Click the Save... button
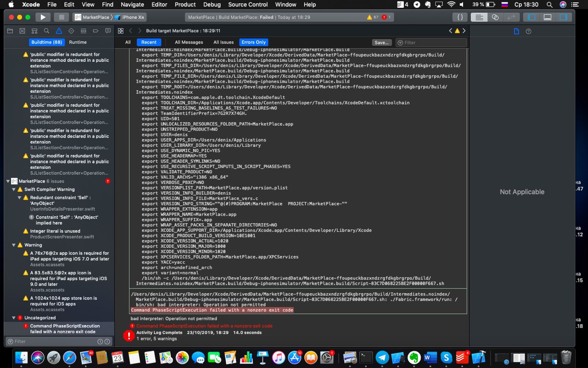The image size is (588, 368). pos(382,42)
